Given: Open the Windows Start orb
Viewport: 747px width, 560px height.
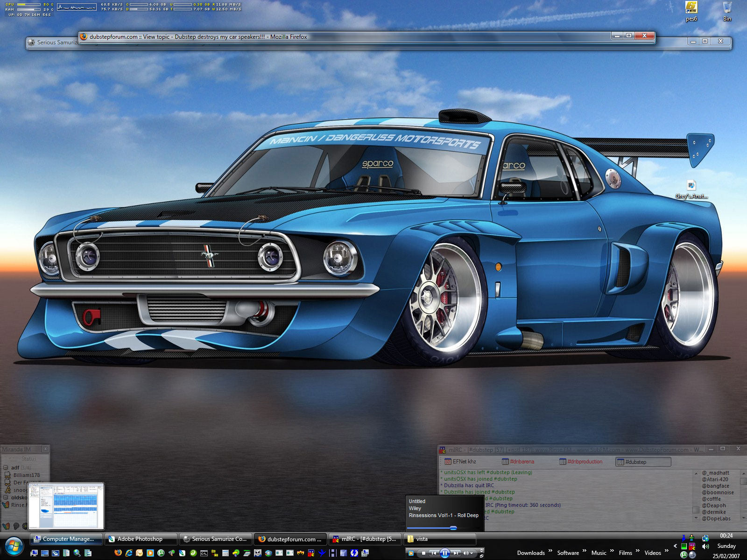Looking at the screenshot, I should pos(14,546).
